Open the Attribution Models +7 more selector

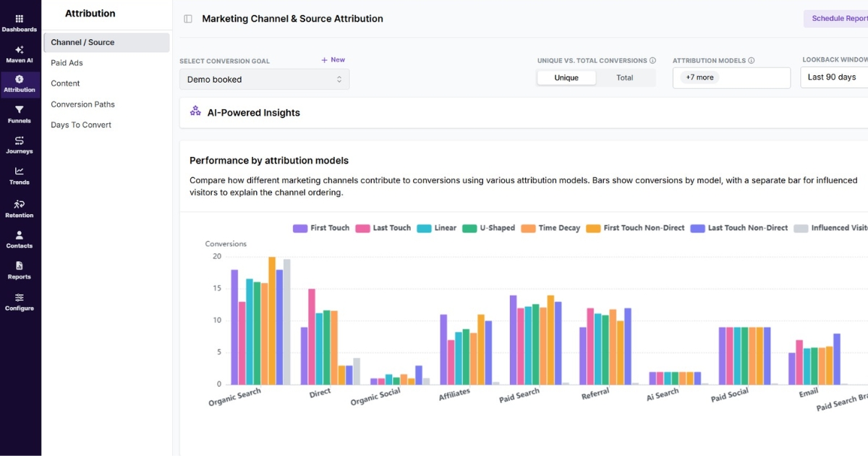731,77
